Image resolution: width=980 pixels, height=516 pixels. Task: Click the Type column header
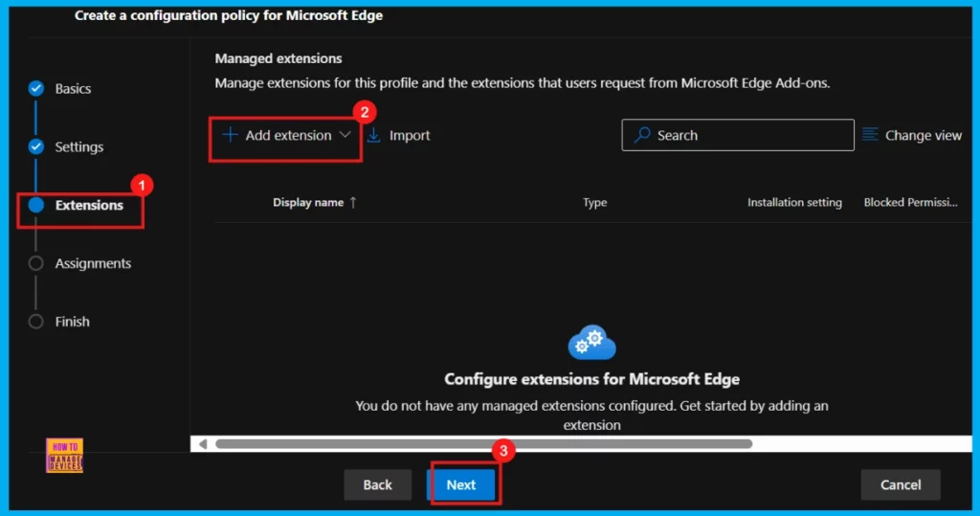tap(594, 202)
